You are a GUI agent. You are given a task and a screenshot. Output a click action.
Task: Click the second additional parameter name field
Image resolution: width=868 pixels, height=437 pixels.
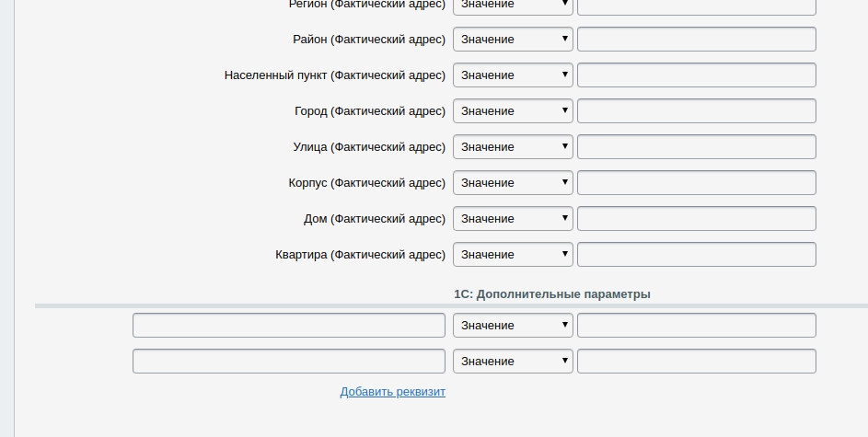tap(289, 362)
